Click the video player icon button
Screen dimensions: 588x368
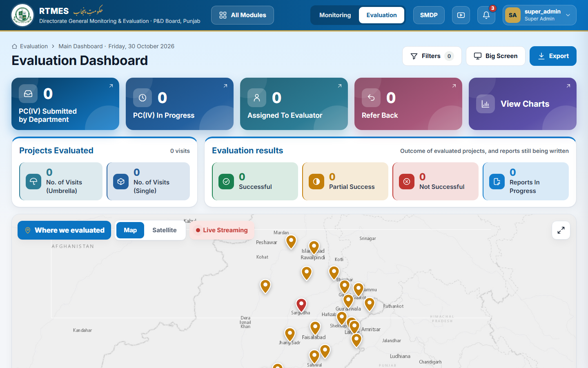(x=461, y=15)
